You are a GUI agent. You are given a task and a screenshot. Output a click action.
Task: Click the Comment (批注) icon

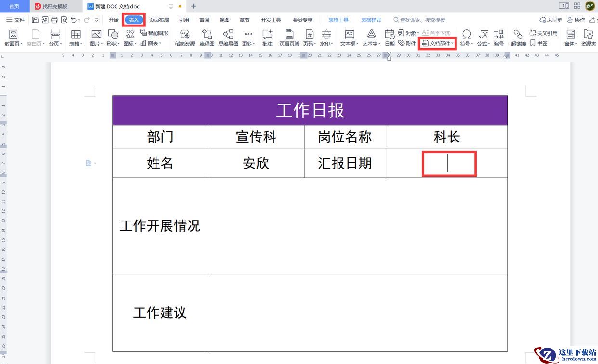click(x=267, y=34)
